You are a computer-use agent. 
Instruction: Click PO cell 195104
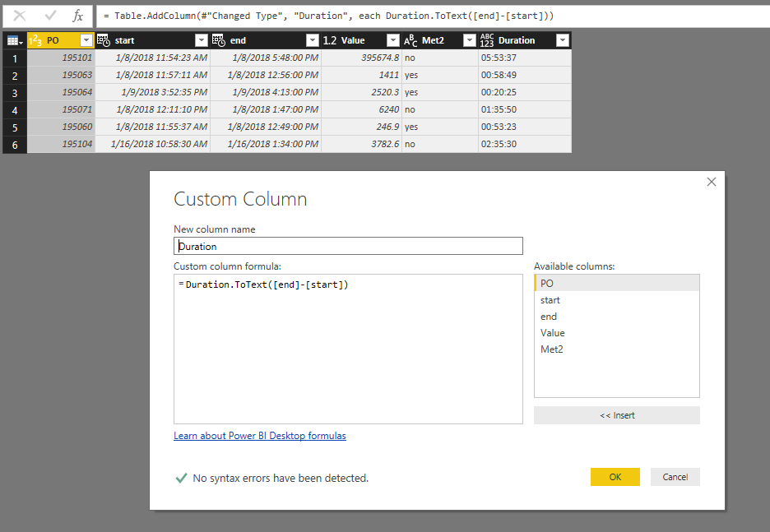[x=61, y=144]
